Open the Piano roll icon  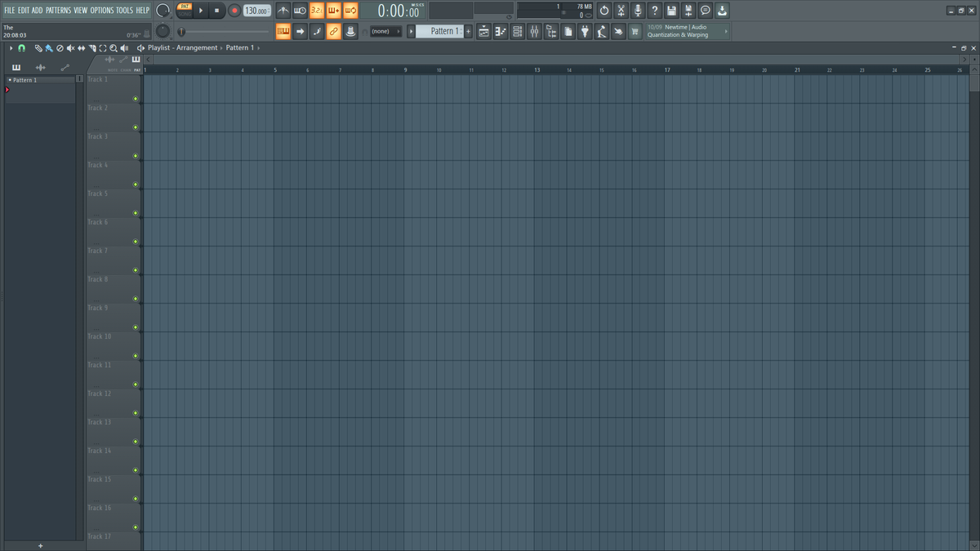(501, 31)
